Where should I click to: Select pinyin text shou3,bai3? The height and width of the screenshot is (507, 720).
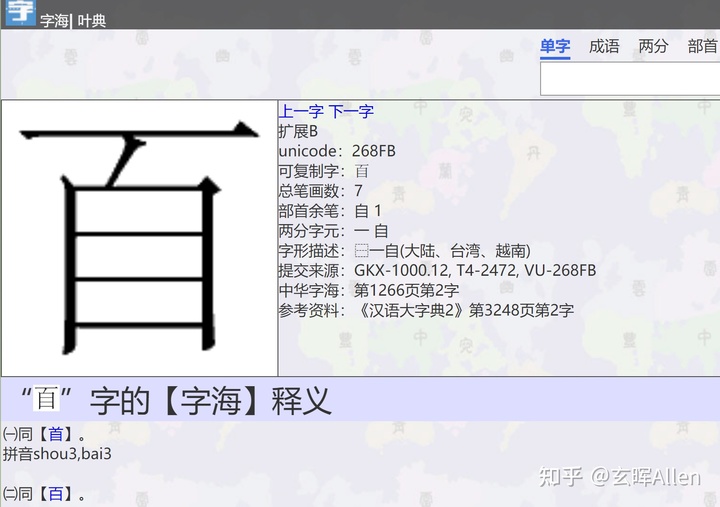click(72, 454)
